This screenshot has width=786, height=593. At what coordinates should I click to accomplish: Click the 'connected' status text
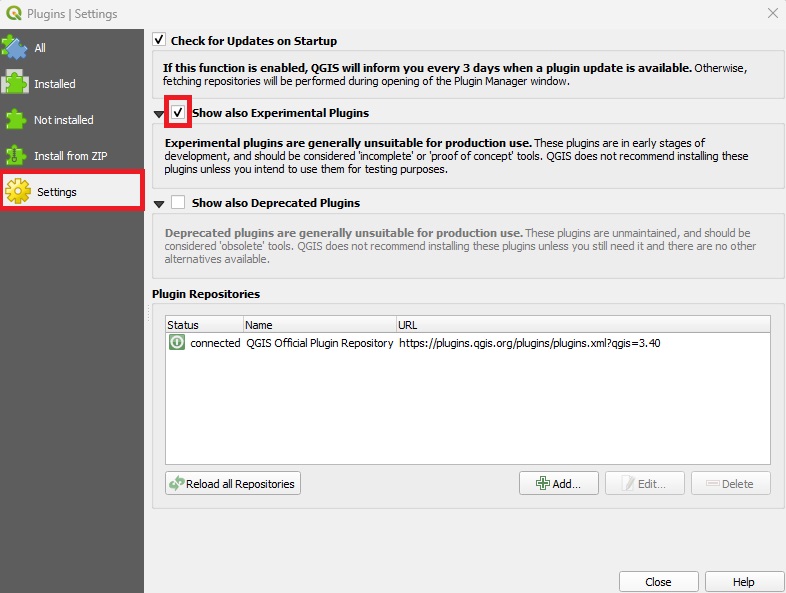[215, 343]
